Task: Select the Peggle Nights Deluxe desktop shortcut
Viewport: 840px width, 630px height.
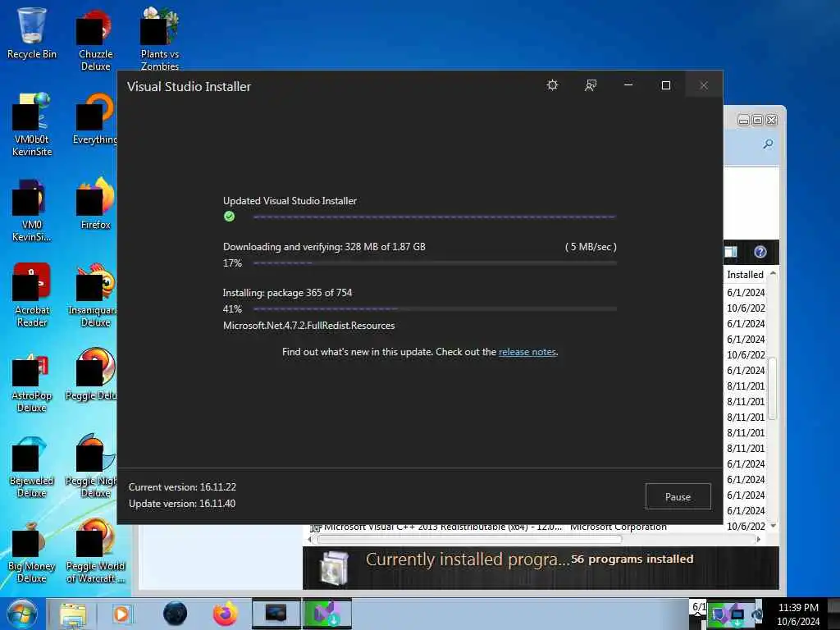Action: point(92,466)
